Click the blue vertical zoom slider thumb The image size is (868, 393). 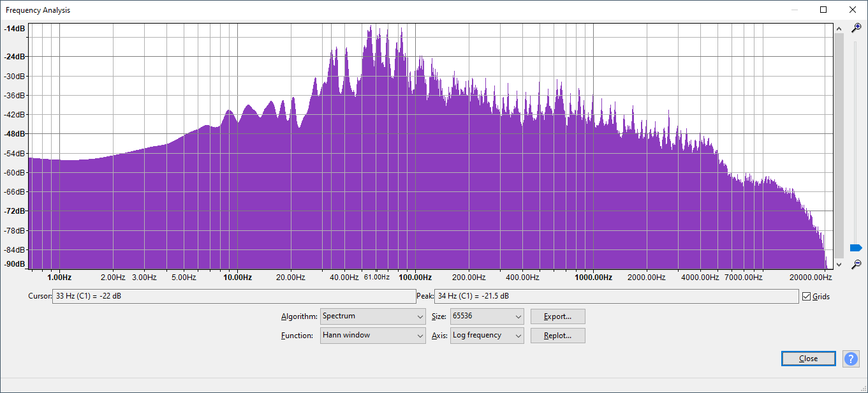(x=856, y=248)
